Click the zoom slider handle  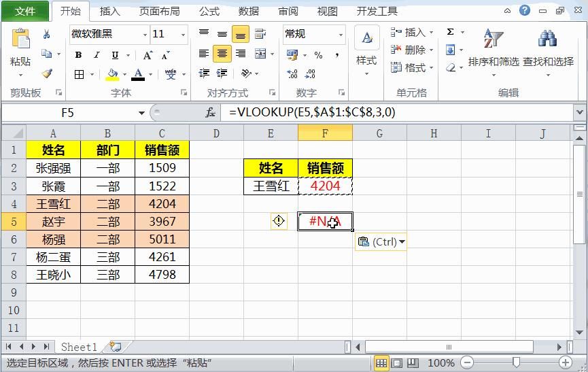click(x=517, y=362)
